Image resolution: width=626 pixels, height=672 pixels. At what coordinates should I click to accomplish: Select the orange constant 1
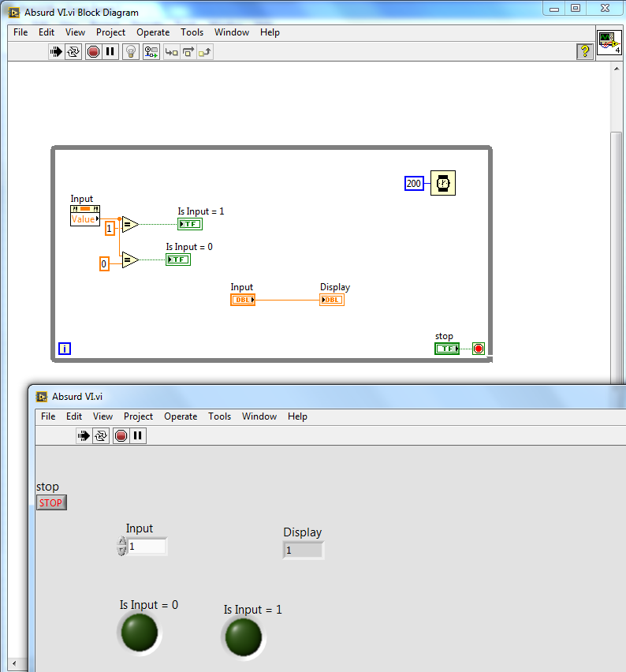coord(110,229)
